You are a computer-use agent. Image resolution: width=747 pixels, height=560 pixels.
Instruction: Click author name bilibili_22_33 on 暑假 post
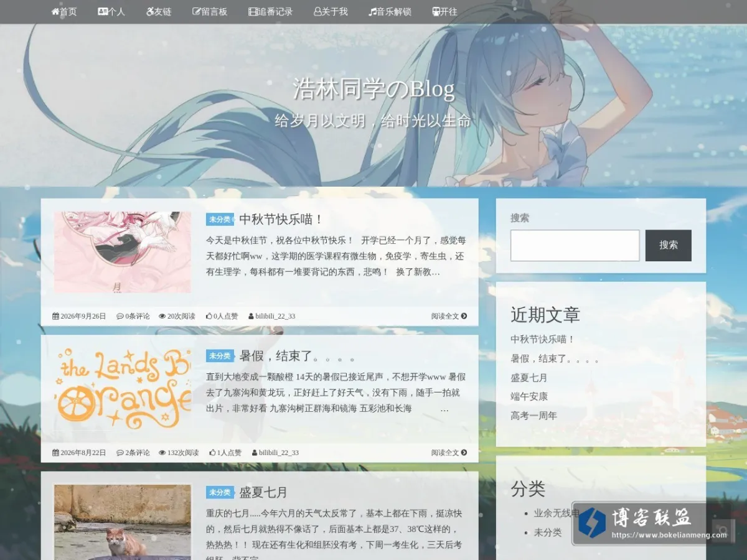click(x=279, y=452)
